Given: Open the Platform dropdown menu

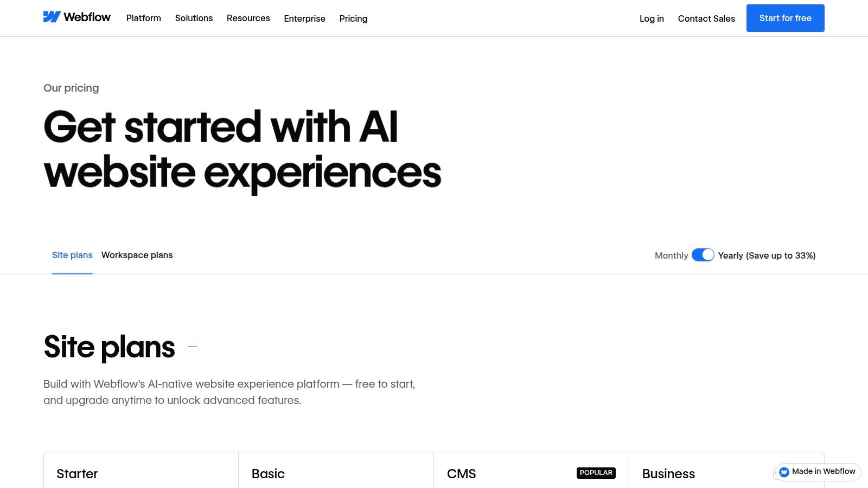Looking at the screenshot, I should [143, 18].
